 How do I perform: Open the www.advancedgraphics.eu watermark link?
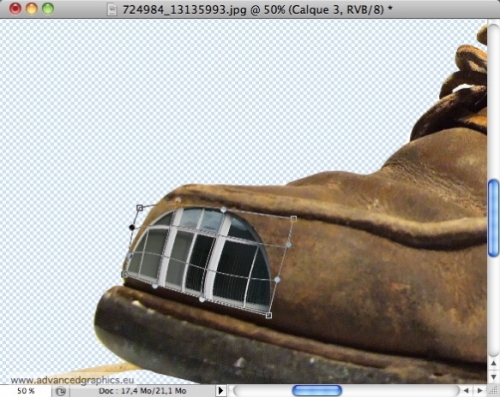(x=72, y=380)
